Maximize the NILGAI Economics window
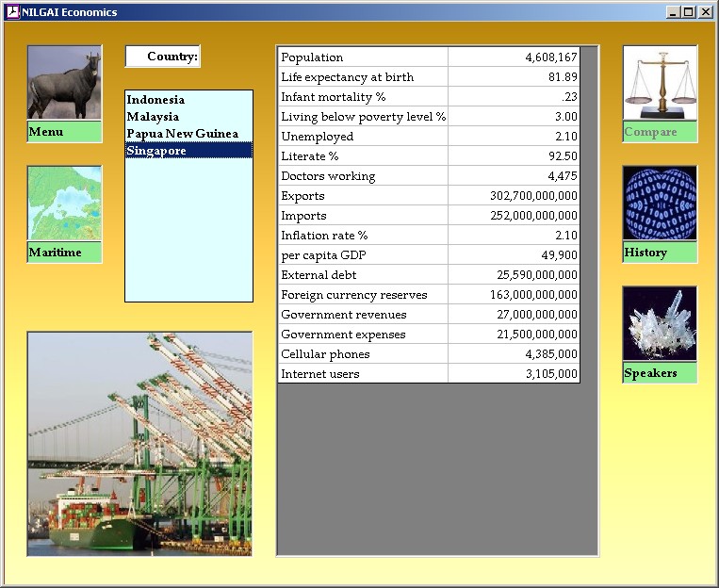Screen dimensions: 719x588 tap(689, 12)
